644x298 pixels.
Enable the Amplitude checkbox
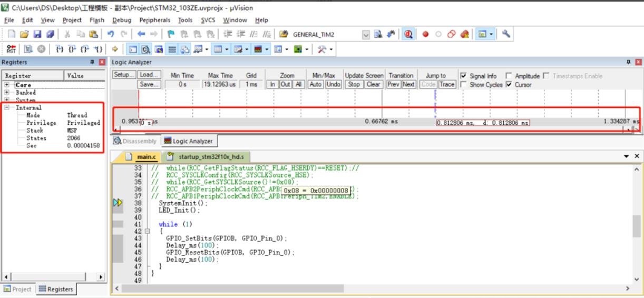coord(509,76)
